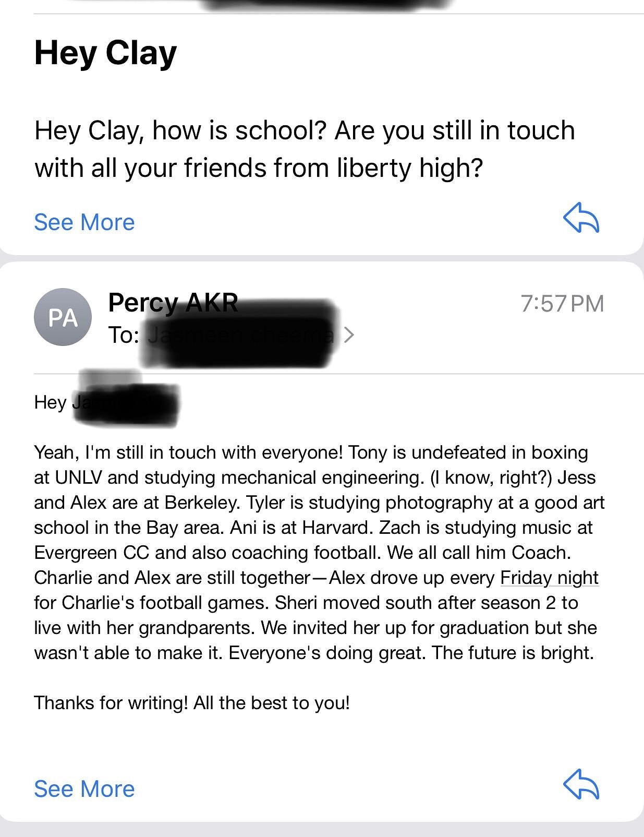Tap the To: label in the header
The height and width of the screenshot is (837, 644).
(123, 335)
